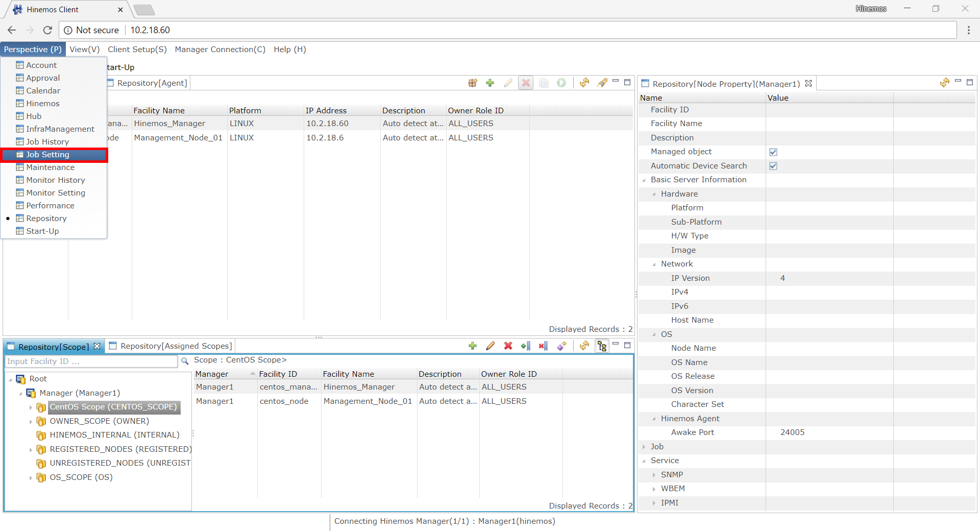Click the copy documents icon in Repository[Agent] toolbar
This screenshot has width=980, height=532.
click(x=544, y=83)
